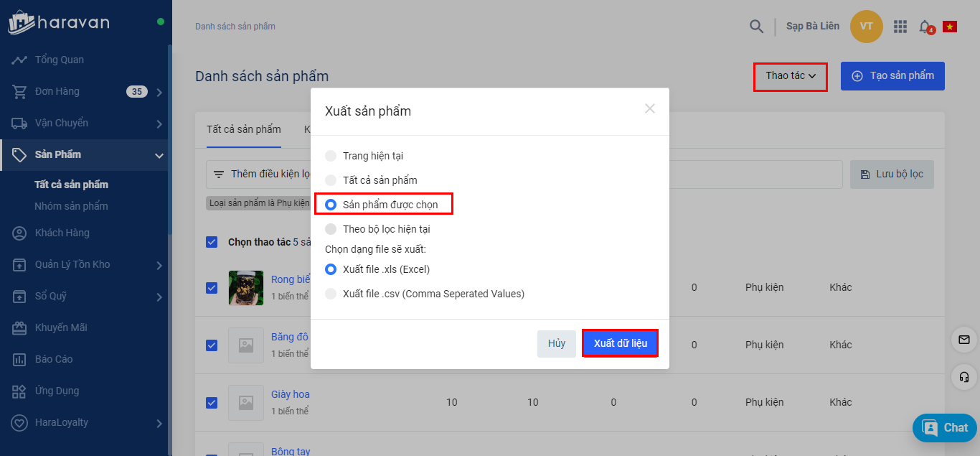Open Nhóm sản phẩm in sidebar
Screen dimensions: 980x456
coord(71,206)
